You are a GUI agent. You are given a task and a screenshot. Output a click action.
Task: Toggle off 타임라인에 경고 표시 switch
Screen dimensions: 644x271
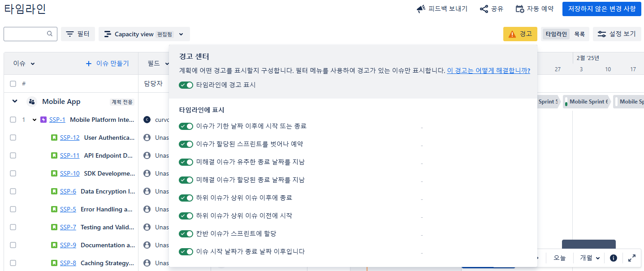[x=186, y=85]
